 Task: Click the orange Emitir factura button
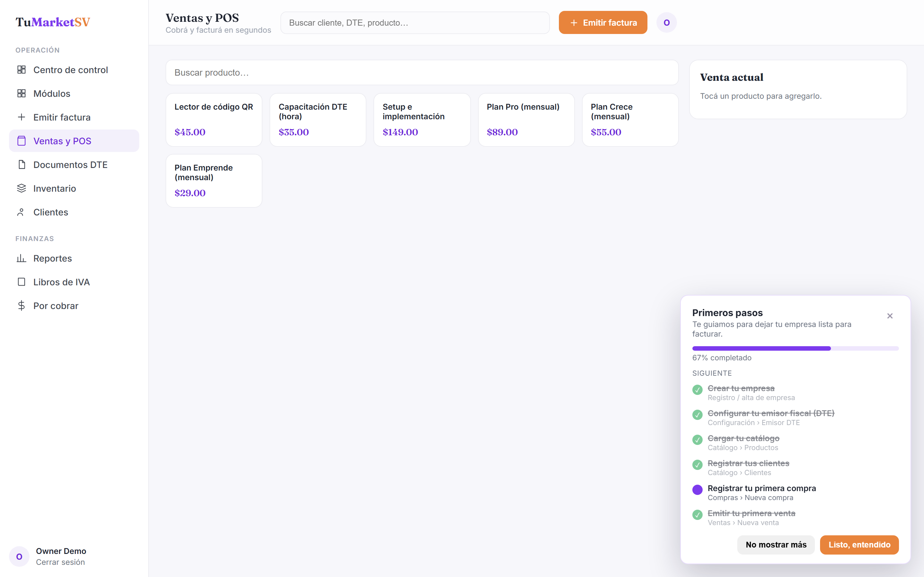(603, 22)
